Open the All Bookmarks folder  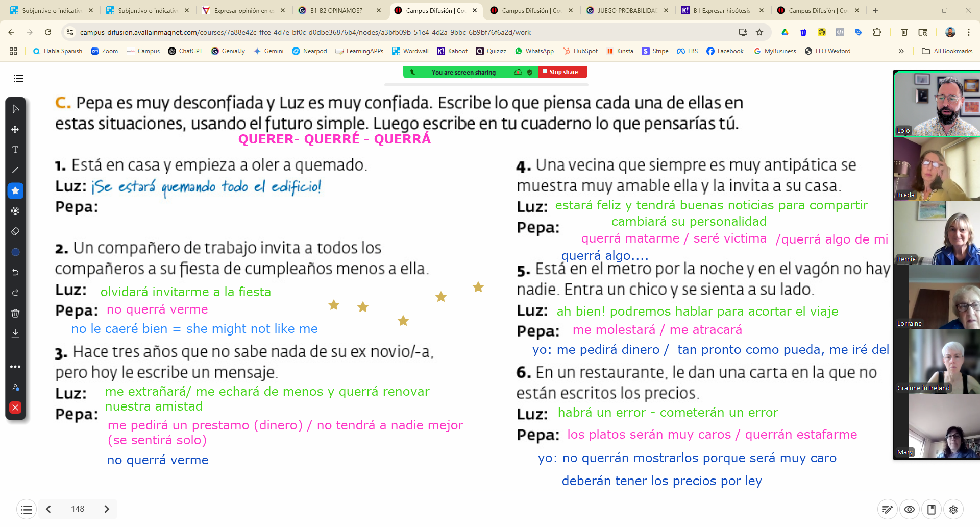pos(947,51)
